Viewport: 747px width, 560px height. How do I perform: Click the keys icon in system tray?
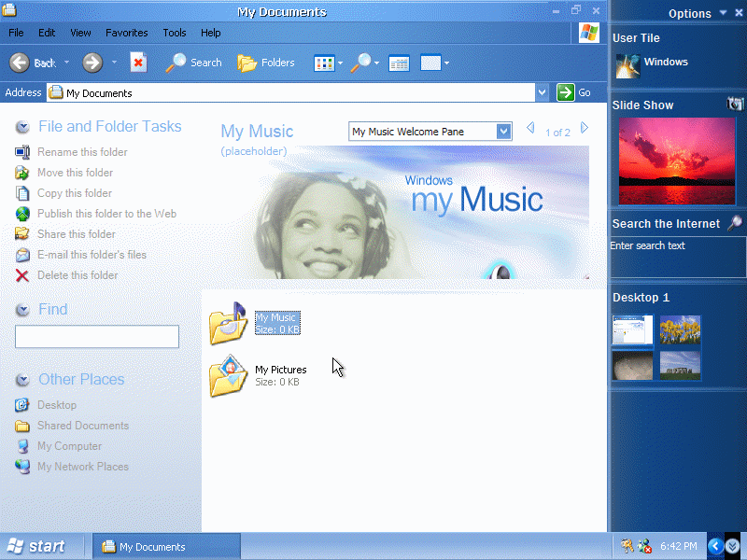coord(627,545)
